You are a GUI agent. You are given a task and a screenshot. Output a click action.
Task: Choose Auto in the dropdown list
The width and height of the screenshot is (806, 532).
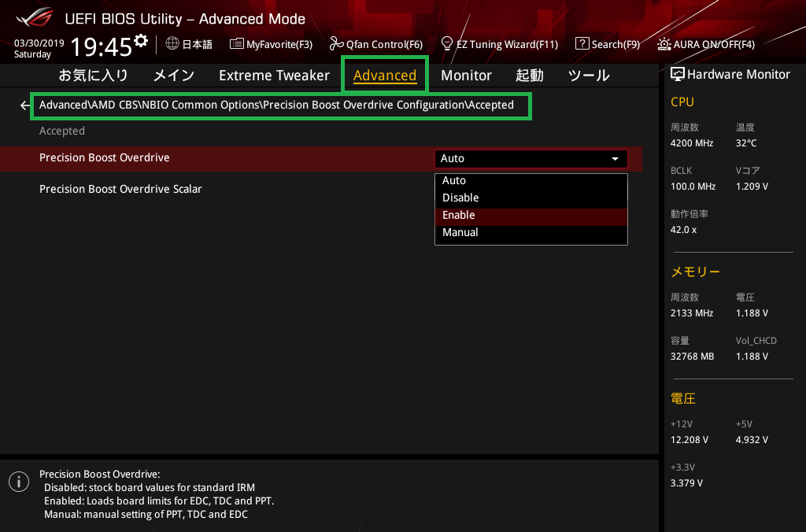pyautogui.click(x=531, y=180)
